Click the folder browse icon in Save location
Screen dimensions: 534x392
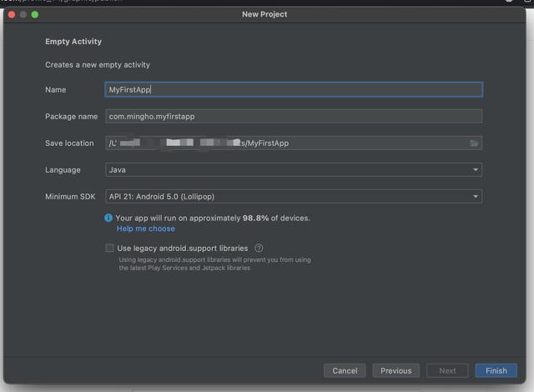(474, 143)
